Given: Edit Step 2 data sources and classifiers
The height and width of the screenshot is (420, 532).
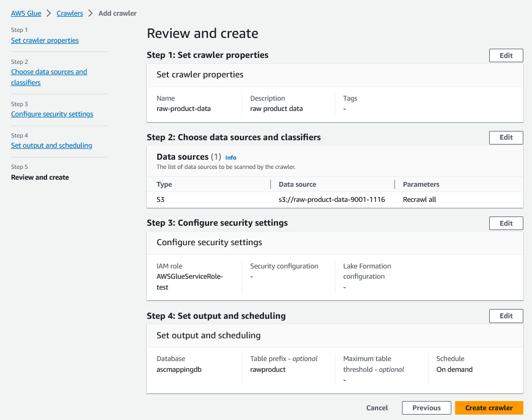Looking at the screenshot, I should 506,137.
